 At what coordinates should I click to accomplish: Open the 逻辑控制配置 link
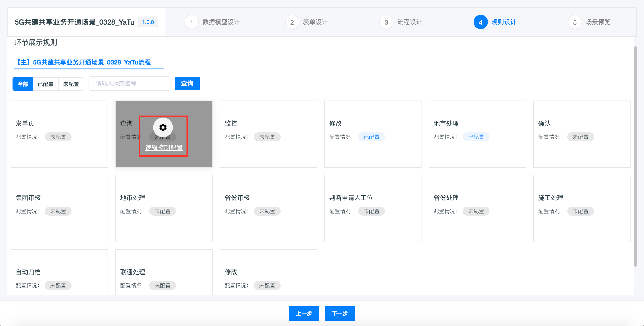[164, 148]
